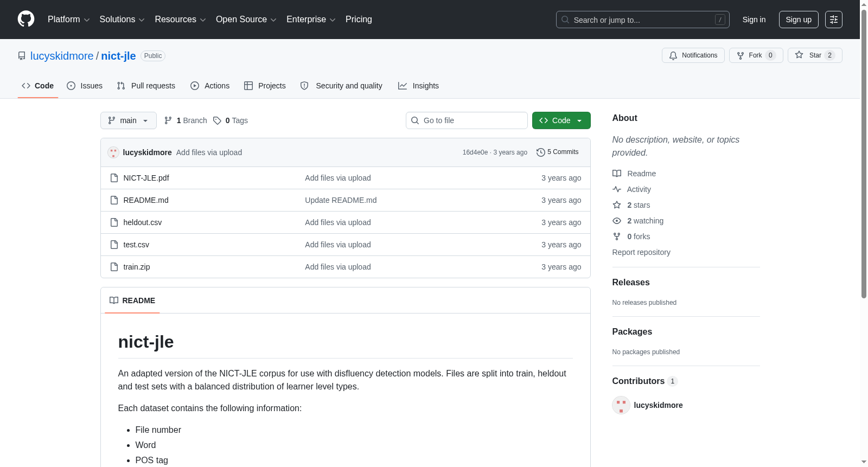Expand the Platform menu
The height and width of the screenshot is (467, 868).
[x=69, y=20]
